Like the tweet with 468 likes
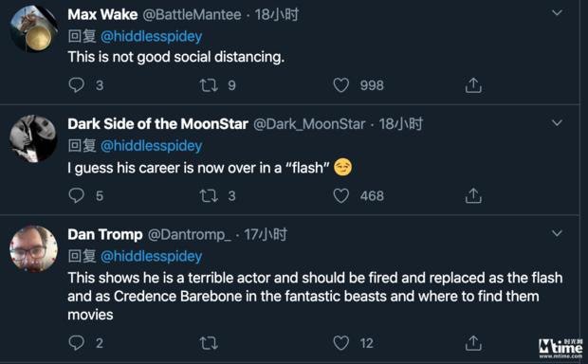This screenshot has width=588, height=364. click(x=340, y=195)
